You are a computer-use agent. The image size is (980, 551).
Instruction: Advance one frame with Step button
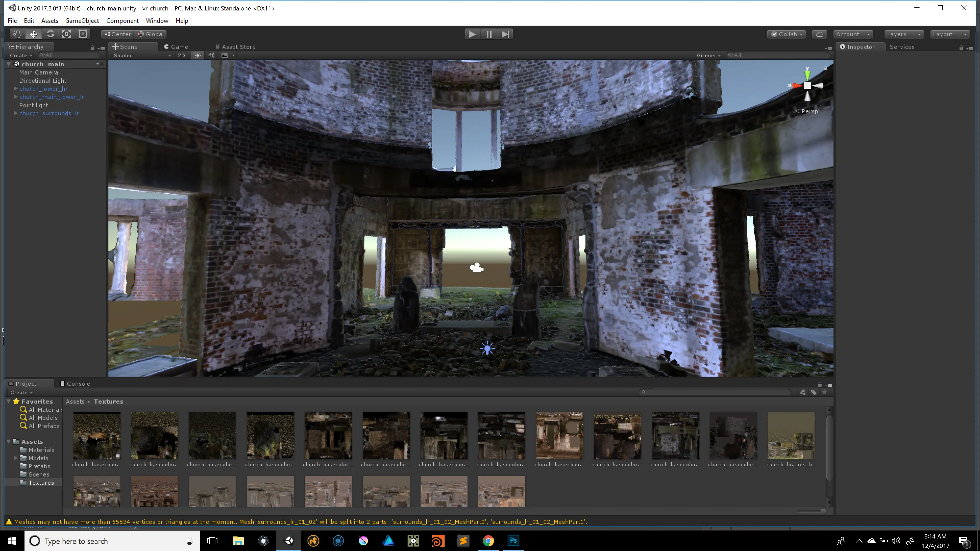[505, 34]
